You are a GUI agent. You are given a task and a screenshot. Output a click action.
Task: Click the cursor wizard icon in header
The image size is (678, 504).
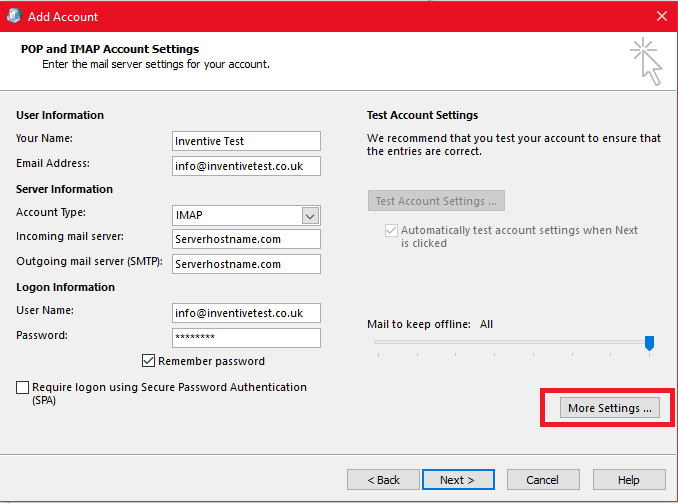pyautogui.click(x=645, y=61)
